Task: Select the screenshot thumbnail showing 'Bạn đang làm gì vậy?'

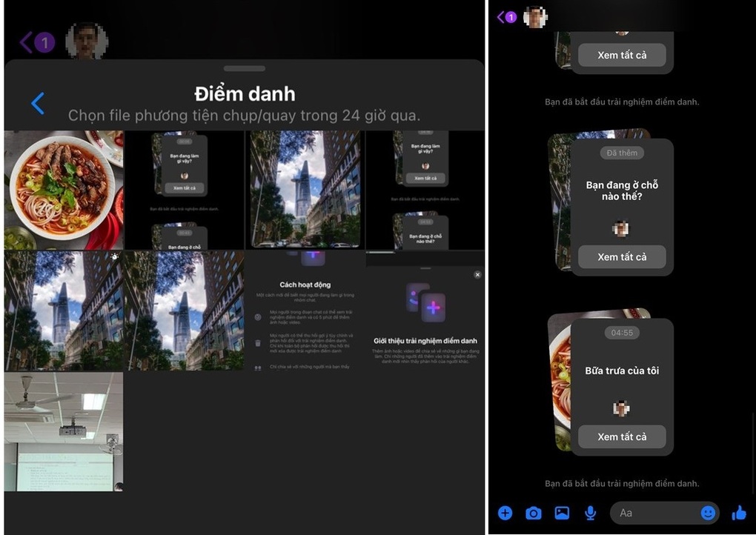Action: 184,190
